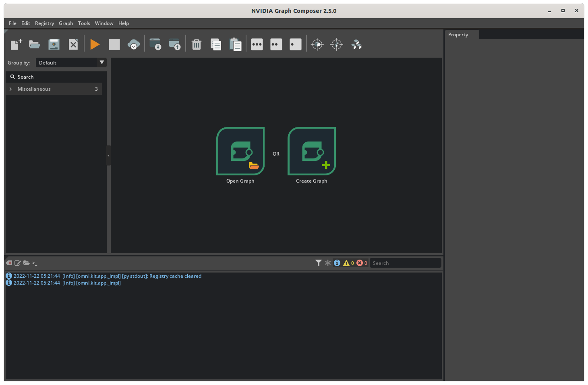Toggle the asterisk verbose log filter
This screenshot has height=385, width=588.
pos(328,263)
